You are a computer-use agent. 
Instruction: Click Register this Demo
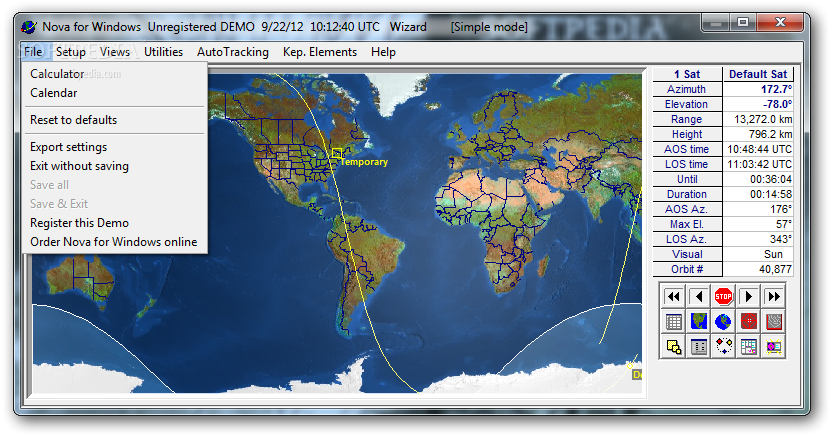click(114, 223)
